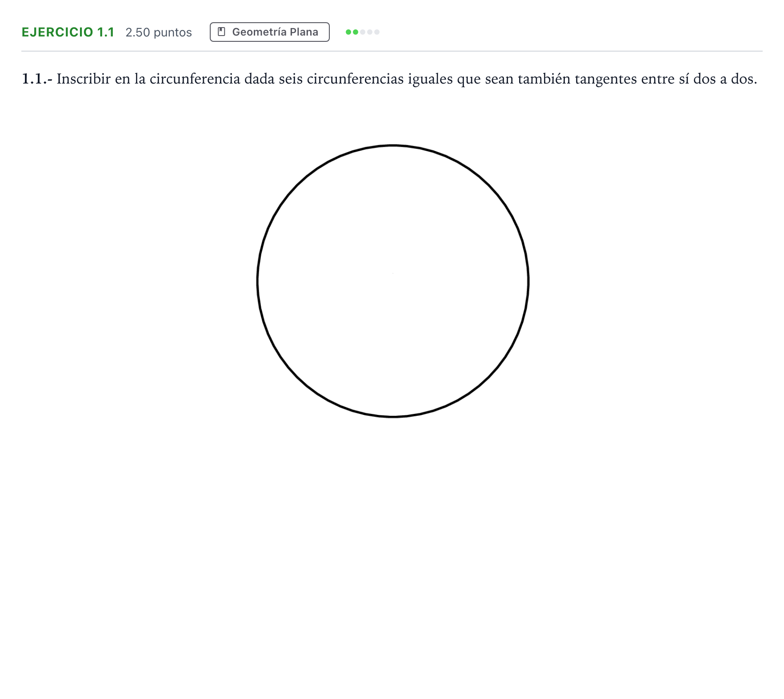This screenshot has width=784, height=699.
Task: Click the book icon in Geometría Plana tag
Action: (x=221, y=32)
